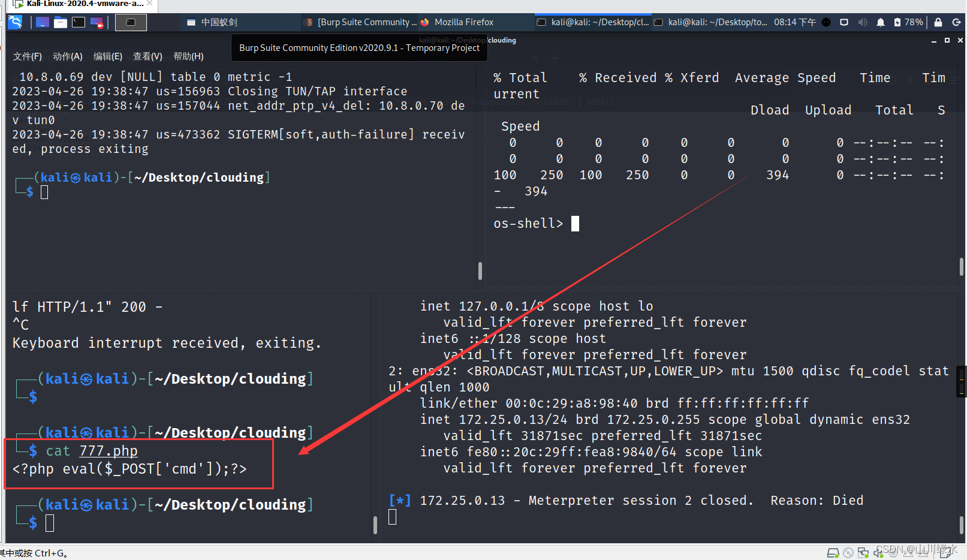
Task: Click the volume speaker tray icon
Action: click(x=862, y=22)
